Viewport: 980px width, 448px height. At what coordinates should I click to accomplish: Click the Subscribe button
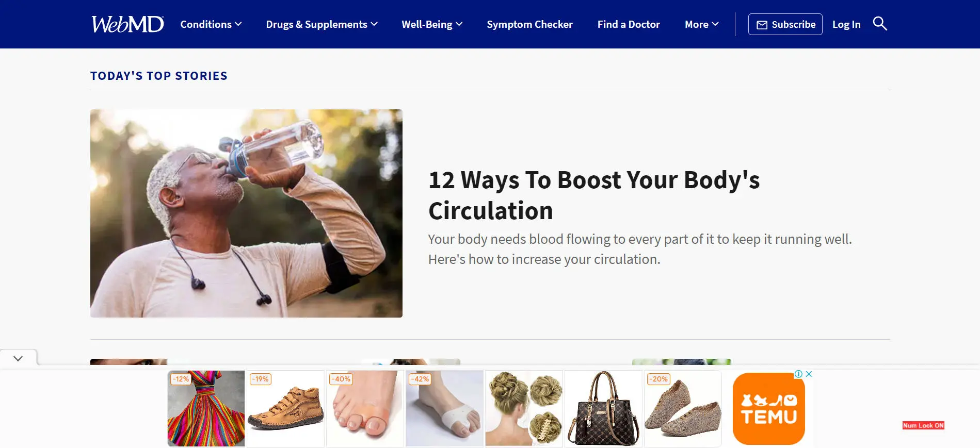[785, 24]
